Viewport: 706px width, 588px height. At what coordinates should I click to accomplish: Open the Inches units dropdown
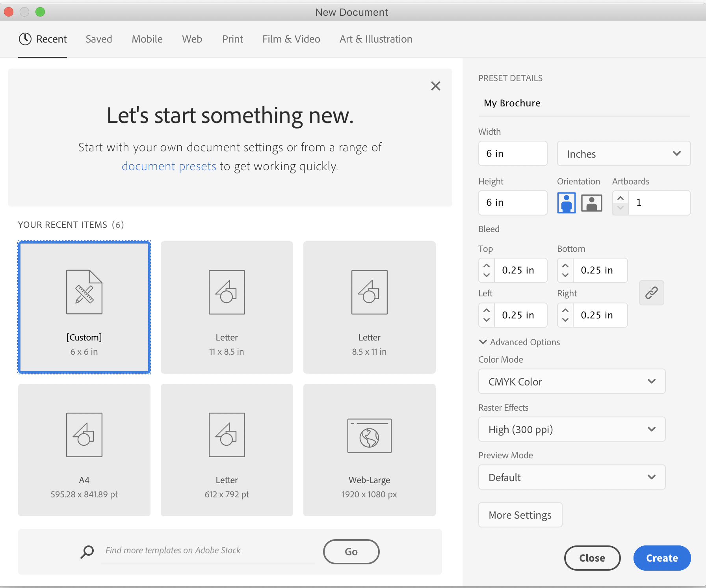[x=624, y=154]
